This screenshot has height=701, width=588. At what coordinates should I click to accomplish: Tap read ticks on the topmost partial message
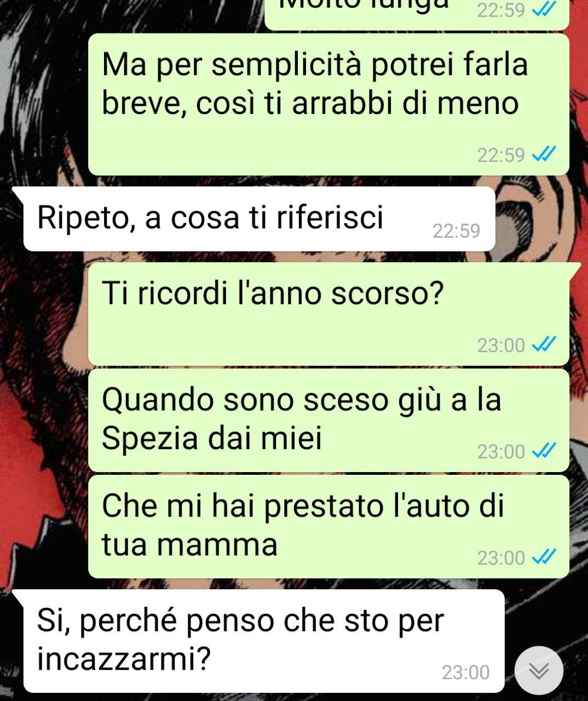tap(544, 9)
